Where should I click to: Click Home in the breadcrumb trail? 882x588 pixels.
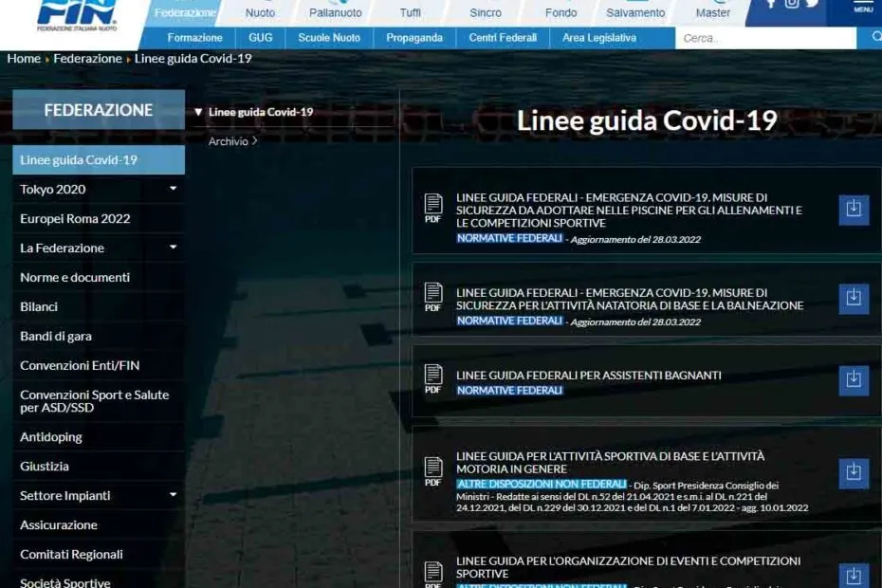pyautogui.click(x=23, y=58)
